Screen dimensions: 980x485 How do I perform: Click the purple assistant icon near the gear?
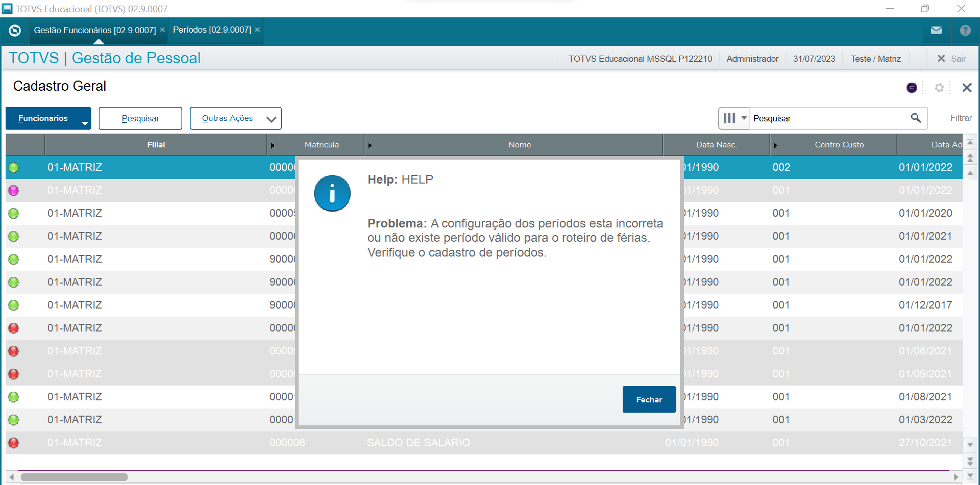point(912,87)
